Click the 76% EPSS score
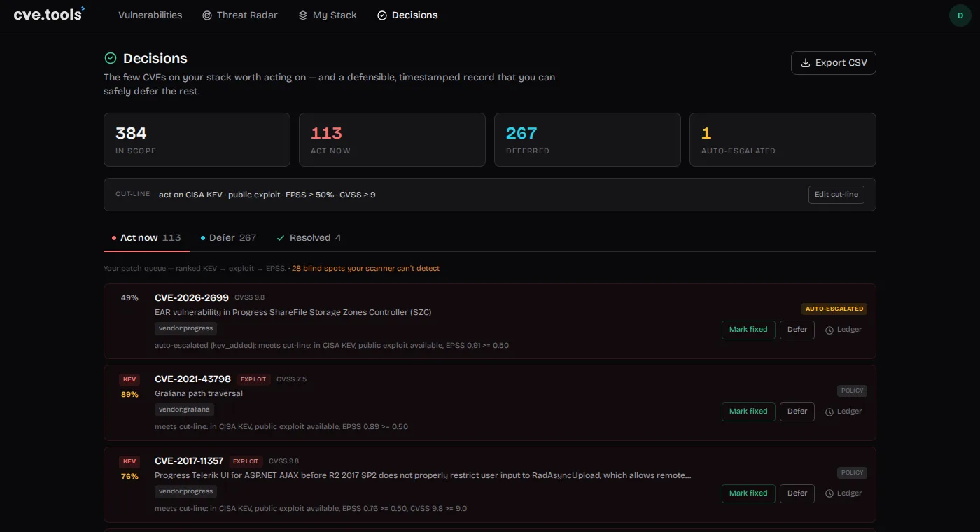The height and width of the screenshot is (532, 980). (129, 476)
